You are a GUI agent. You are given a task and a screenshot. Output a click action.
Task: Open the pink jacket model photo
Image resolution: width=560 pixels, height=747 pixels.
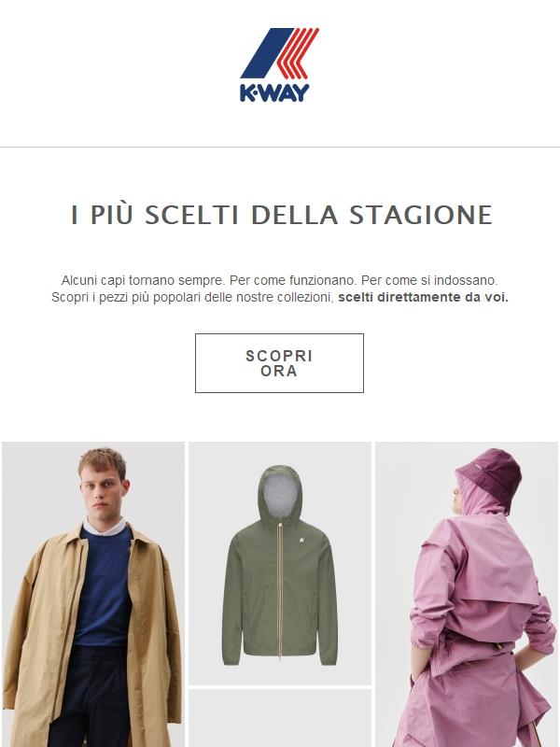(467, 594)
